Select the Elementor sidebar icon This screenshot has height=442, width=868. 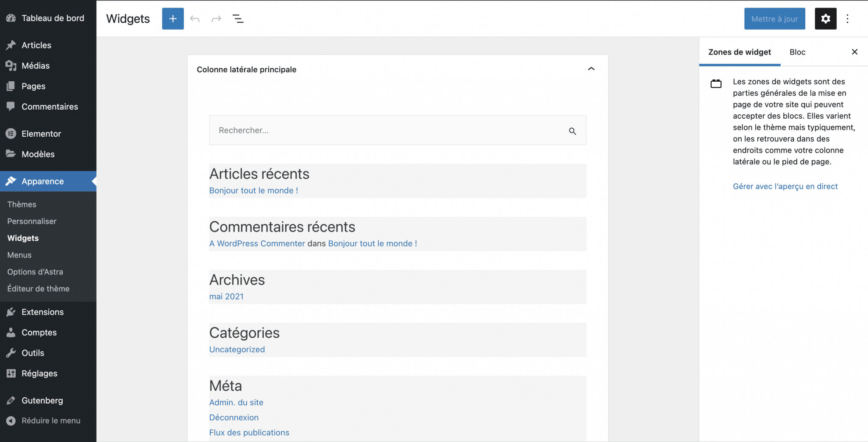pyautogui.click(x=11, y=133)
